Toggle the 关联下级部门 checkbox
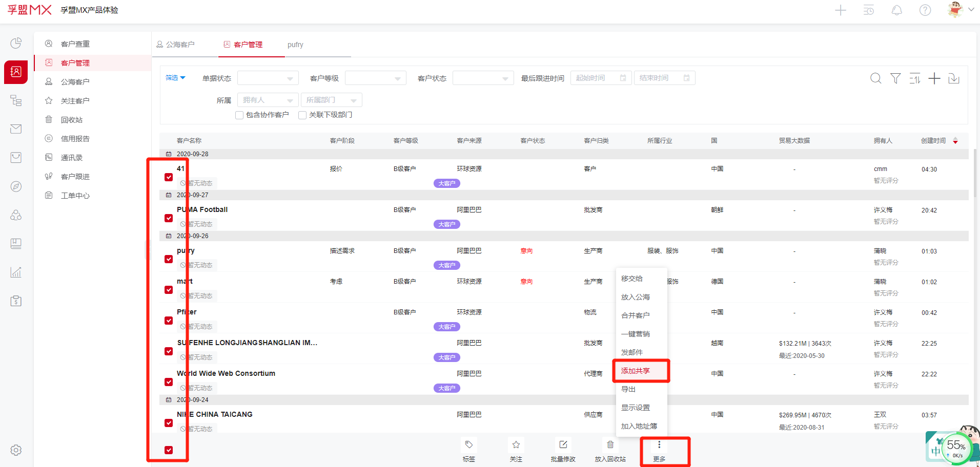Image resolution: width=980 pixels, height=467 pixels. tap(302, 115)
